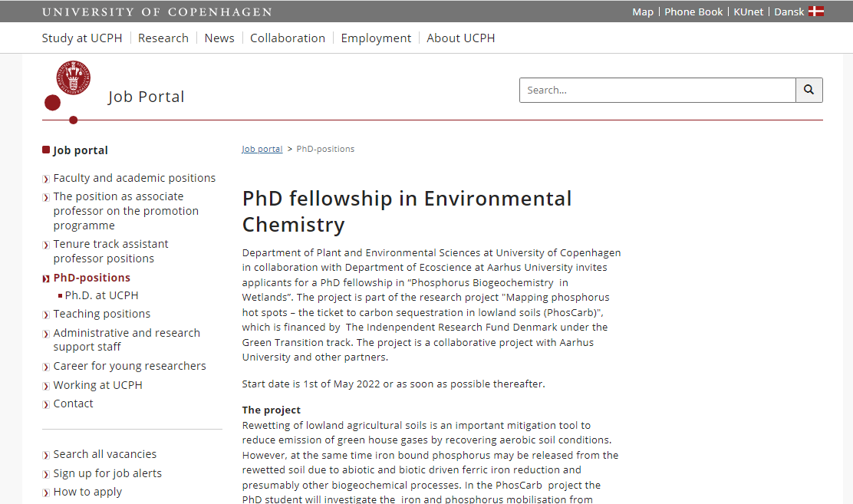Open the Map link in header
853x504 pixels.
coord(643,12)
